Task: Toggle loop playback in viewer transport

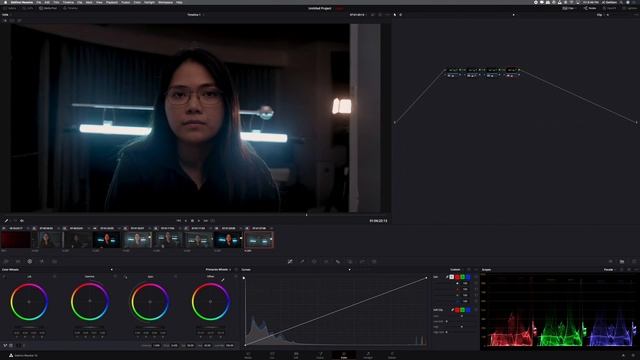Action: tap(213, 221)
